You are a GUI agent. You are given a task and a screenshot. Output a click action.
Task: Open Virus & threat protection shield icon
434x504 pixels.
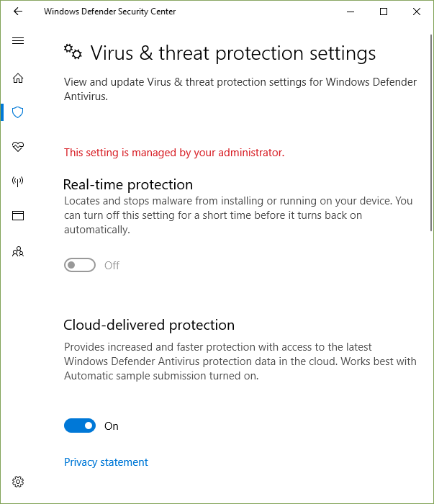(x=18, y=112)
